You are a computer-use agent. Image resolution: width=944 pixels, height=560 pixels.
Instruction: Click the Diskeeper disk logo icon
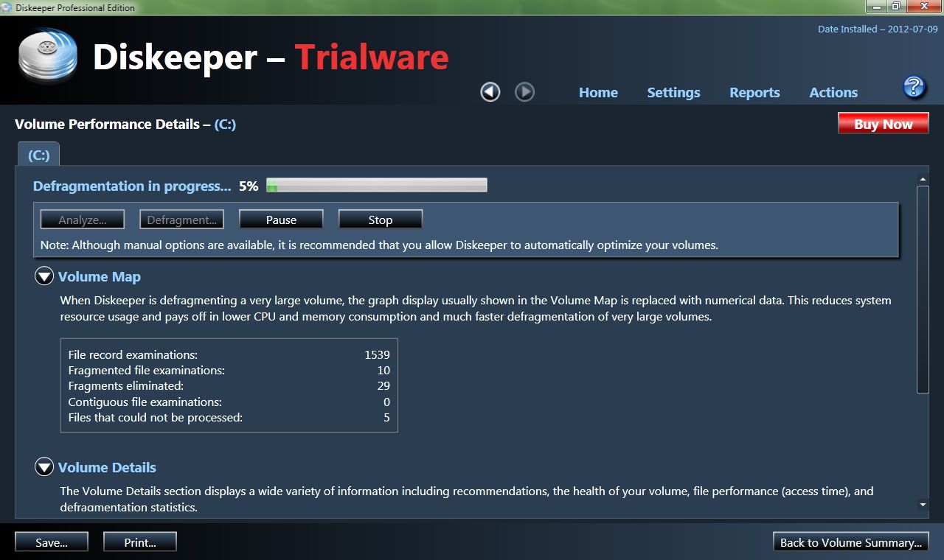(47, 55)
